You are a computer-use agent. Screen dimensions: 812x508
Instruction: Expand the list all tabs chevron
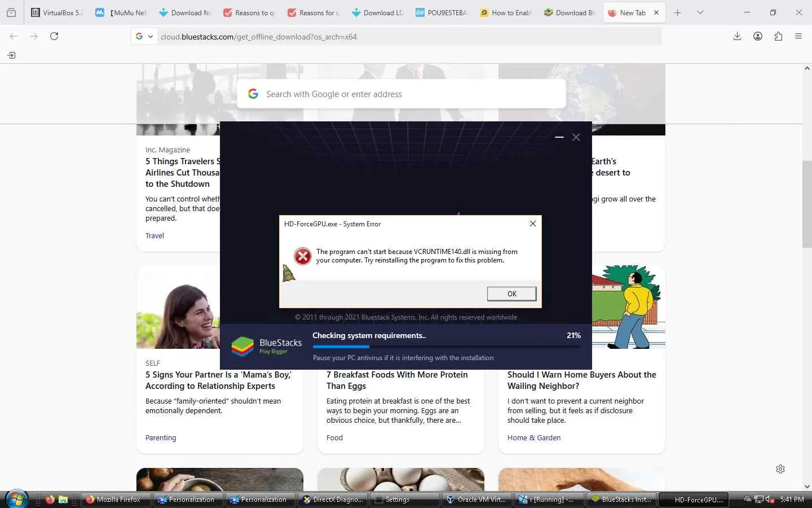700,12
